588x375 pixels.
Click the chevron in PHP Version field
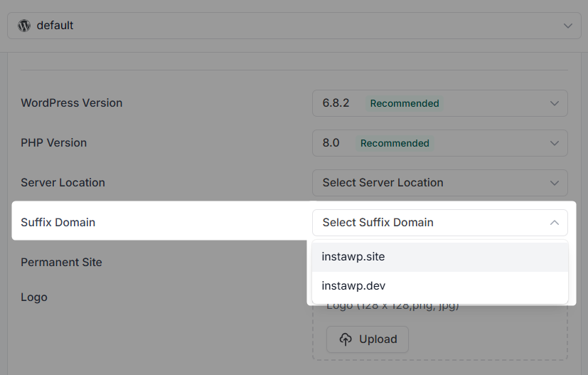[555, 143]
